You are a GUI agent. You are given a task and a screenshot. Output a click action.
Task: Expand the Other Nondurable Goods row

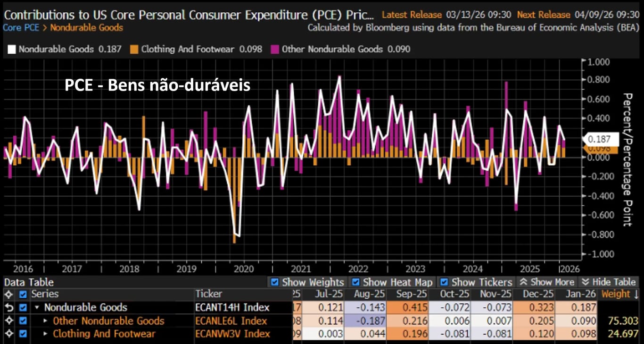tap(46, 321)
